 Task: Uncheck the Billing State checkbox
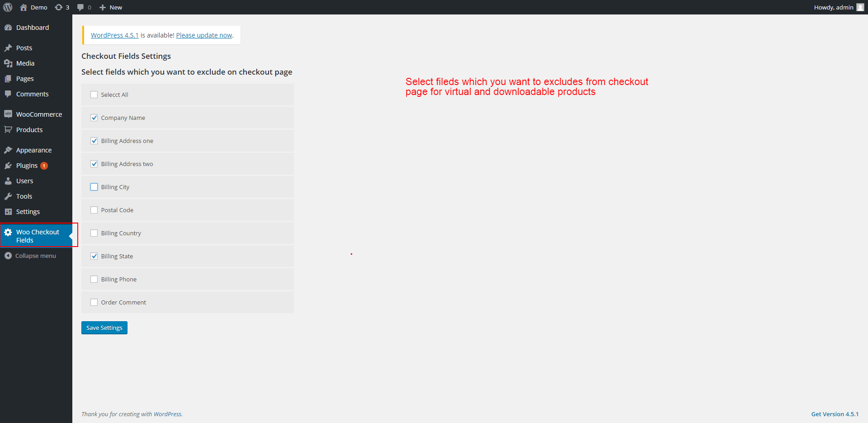point(94,256)
